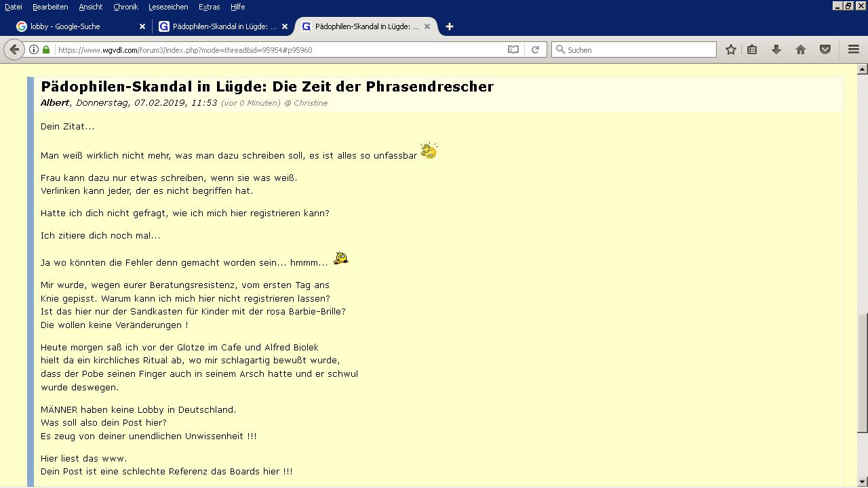Open the Lesezeichen menu
This screenshot has width=868, height=488.
168,7
